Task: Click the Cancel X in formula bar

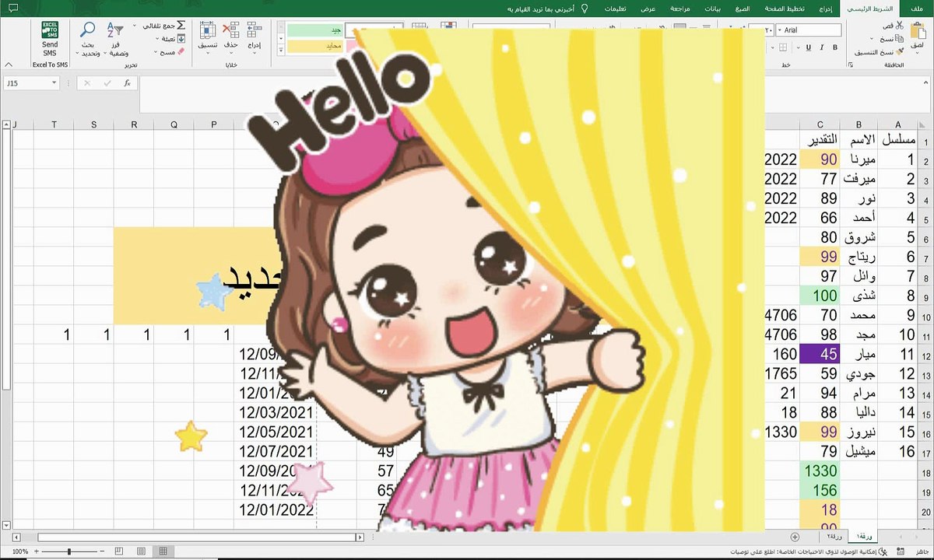Action: [87, 83]
